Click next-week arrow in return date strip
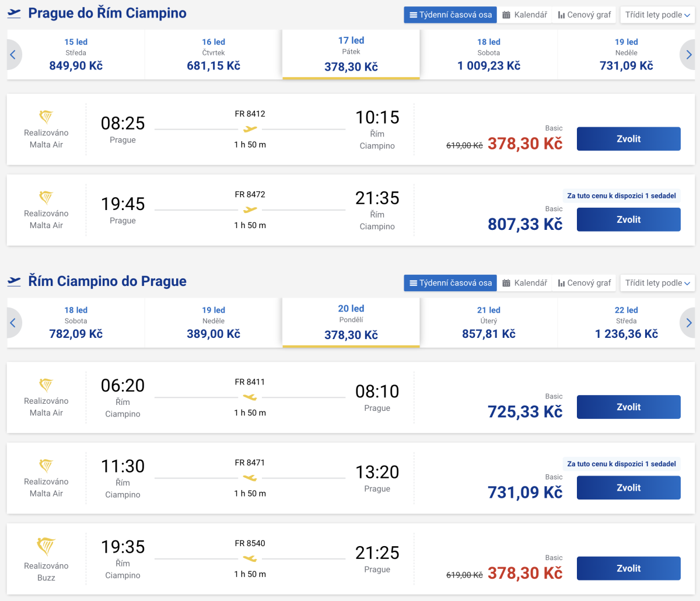 [x=688, y=323]
